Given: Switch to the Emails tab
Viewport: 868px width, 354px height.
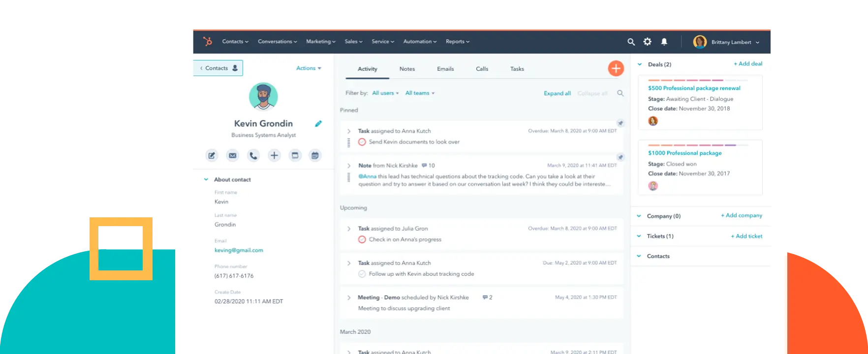Looking at the screenshot, I should [445, 69].
